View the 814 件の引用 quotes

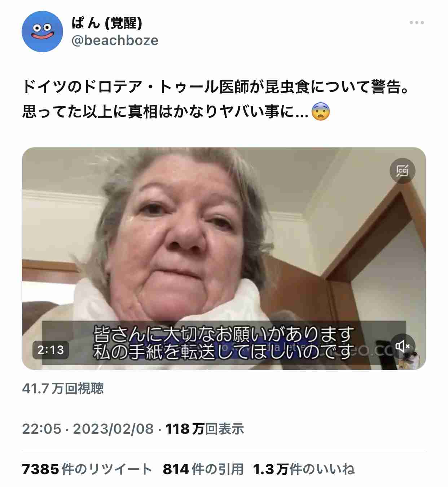point(203,469)
